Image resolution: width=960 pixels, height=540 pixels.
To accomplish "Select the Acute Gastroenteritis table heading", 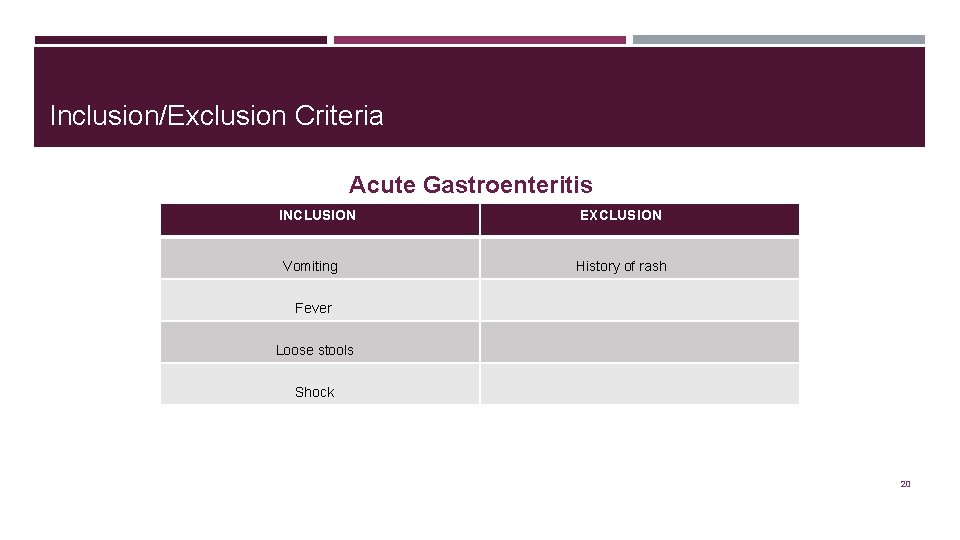I will coord(470,185).
